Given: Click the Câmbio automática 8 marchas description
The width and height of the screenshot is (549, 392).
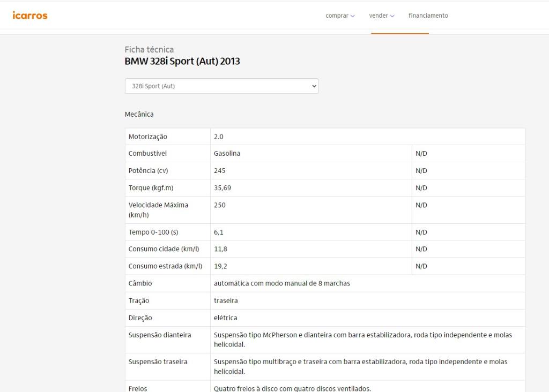Looking at the screenshot, I should click(x=281, y=283).
